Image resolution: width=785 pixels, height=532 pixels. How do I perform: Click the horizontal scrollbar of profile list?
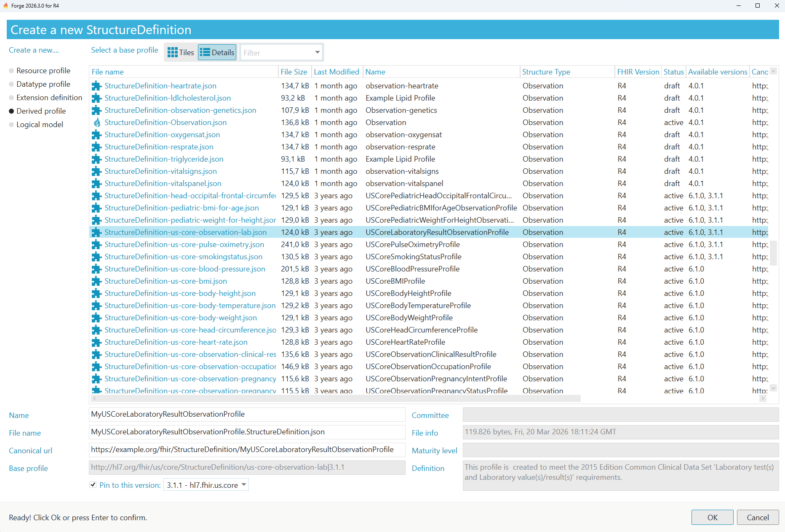(x=336, y=398)
